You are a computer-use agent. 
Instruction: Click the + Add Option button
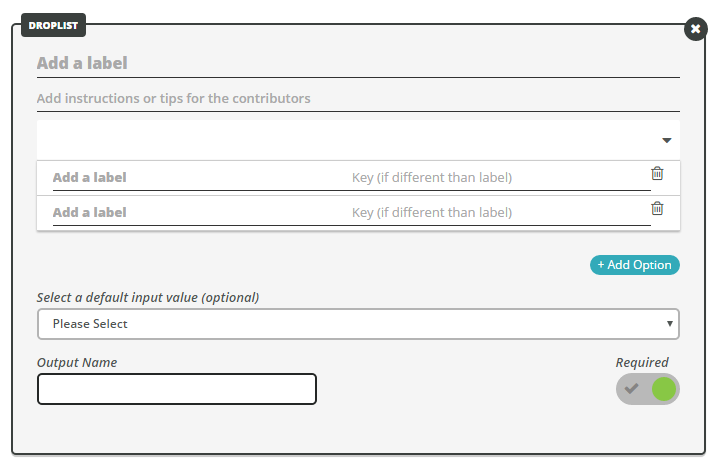[x=634, y=265]
